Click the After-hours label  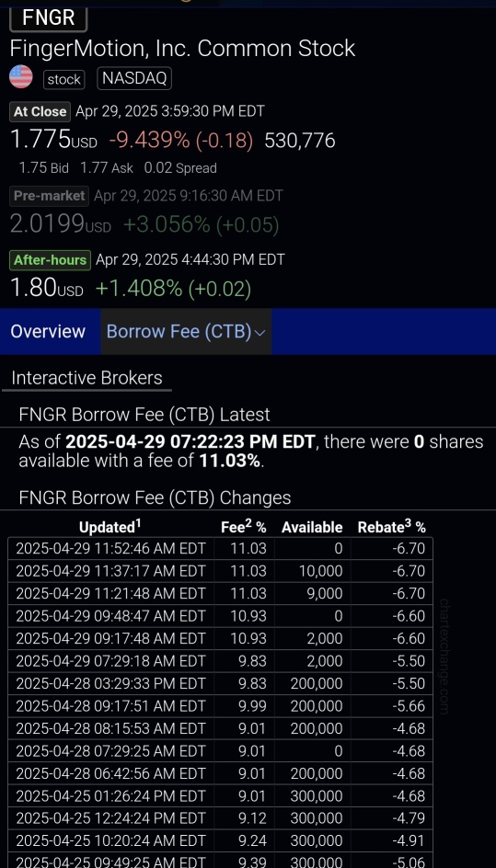pyautogui.click(x=51, y=259)
